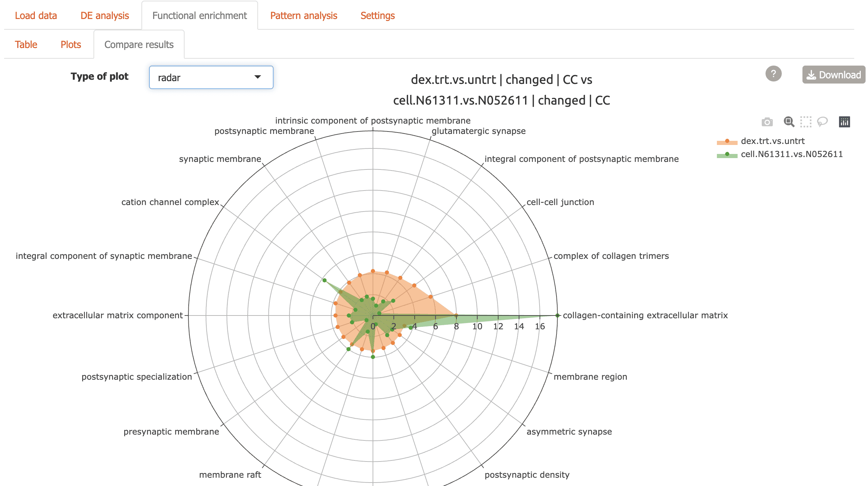Click green point at collagen-containing extracellular matrix
Image resolution: width=868 pixels, height=486 pixels.
[557, 315]
